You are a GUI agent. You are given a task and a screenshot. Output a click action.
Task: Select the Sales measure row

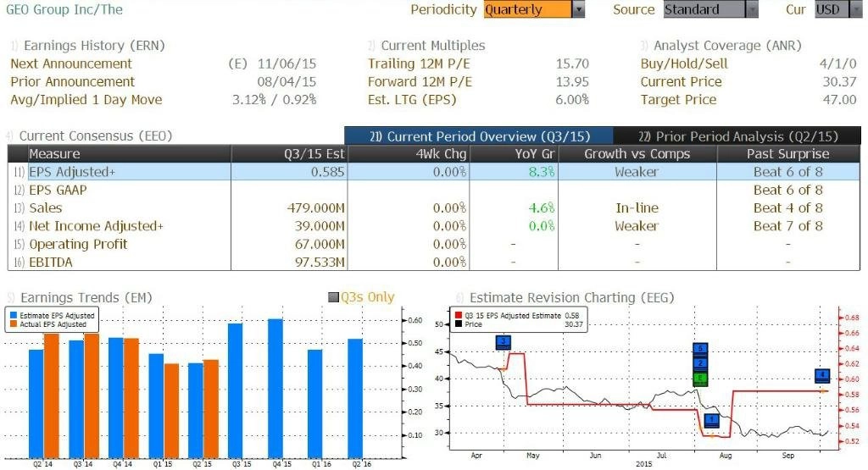coord(434,208)
